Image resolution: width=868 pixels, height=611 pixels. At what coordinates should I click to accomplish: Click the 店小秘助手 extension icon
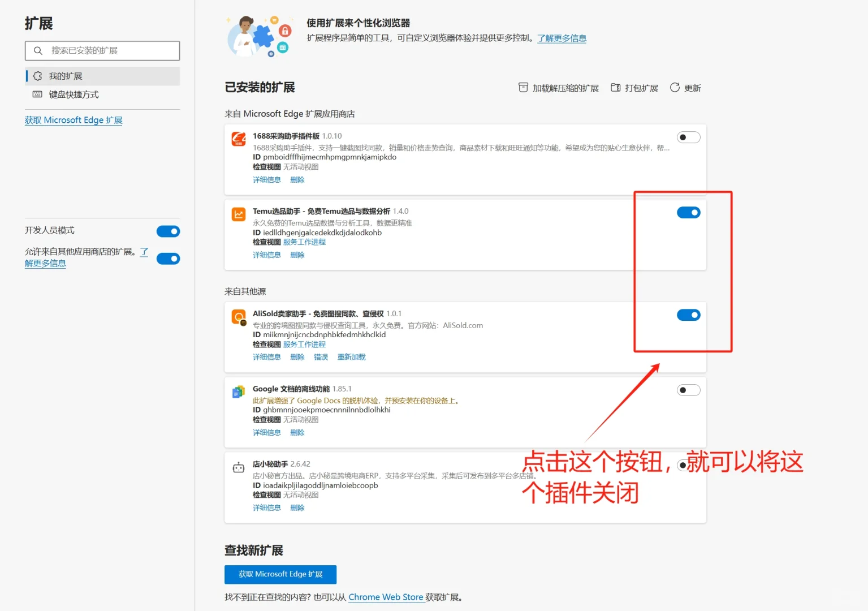[x=238, y=467]
